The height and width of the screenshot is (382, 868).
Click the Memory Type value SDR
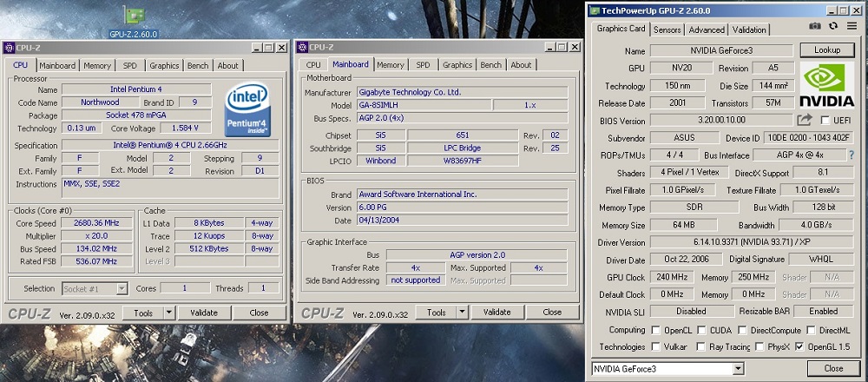694,207
